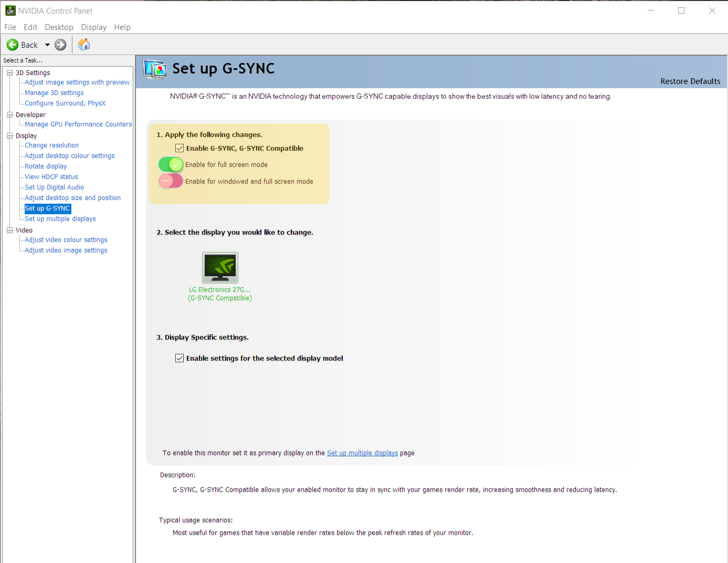Select the Video category label
This screenshot has width=728, height=563.
coord(24,230)
